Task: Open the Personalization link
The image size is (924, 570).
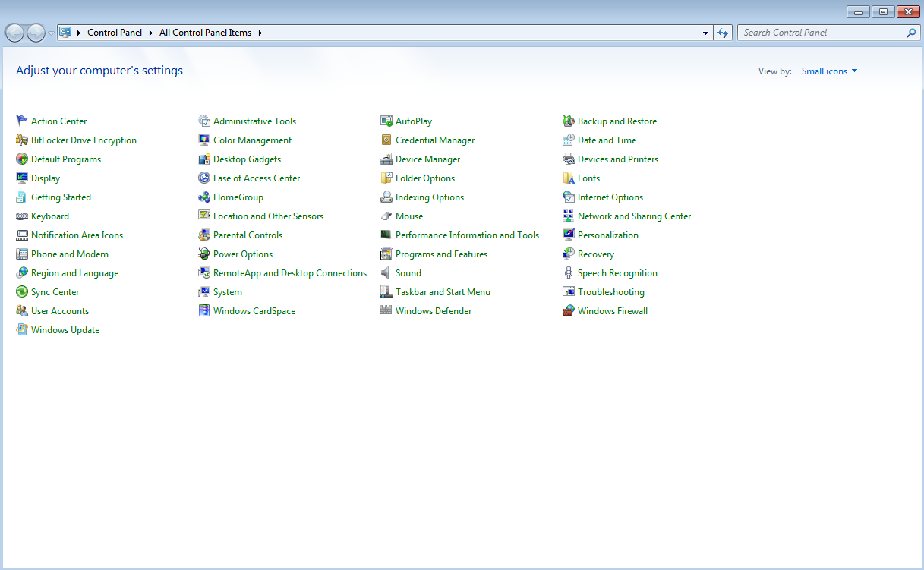Action: pyautogui.click(x=608, y=235)
